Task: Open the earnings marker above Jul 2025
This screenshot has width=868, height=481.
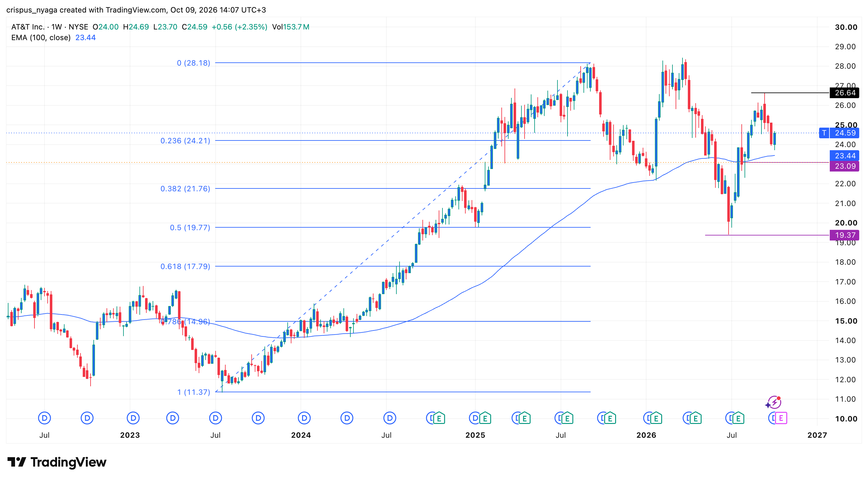Action: 567,418
